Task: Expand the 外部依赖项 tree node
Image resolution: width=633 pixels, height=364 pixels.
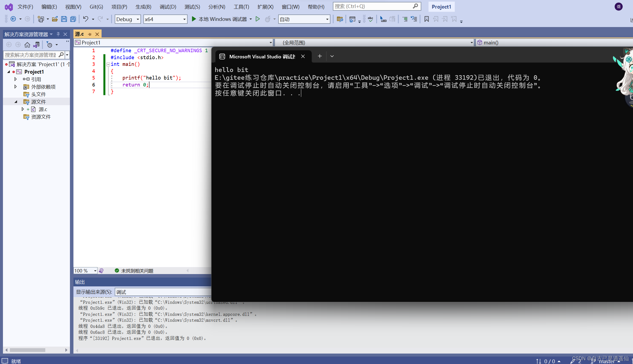Action: (x=16, y=87)
